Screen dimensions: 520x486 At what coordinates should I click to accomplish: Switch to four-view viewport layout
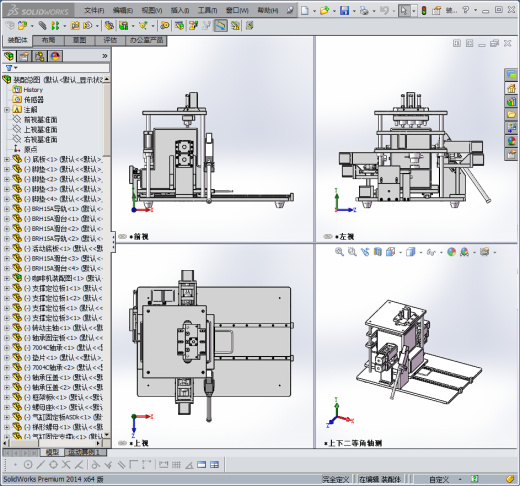(x=214, y=465)
